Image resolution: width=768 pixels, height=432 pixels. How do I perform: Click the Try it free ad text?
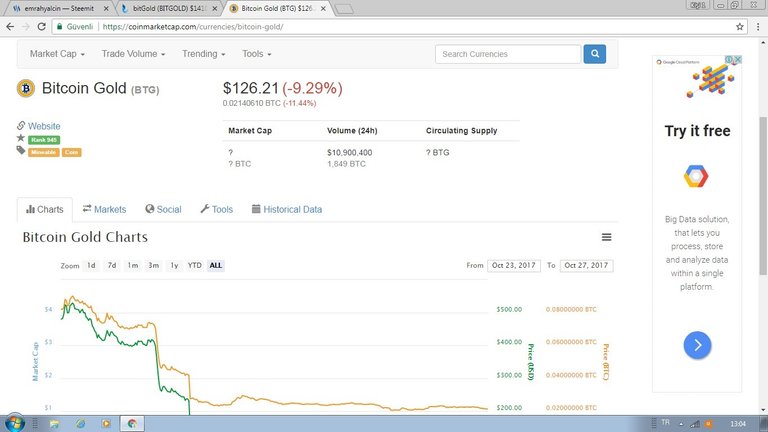click(697, 131)
